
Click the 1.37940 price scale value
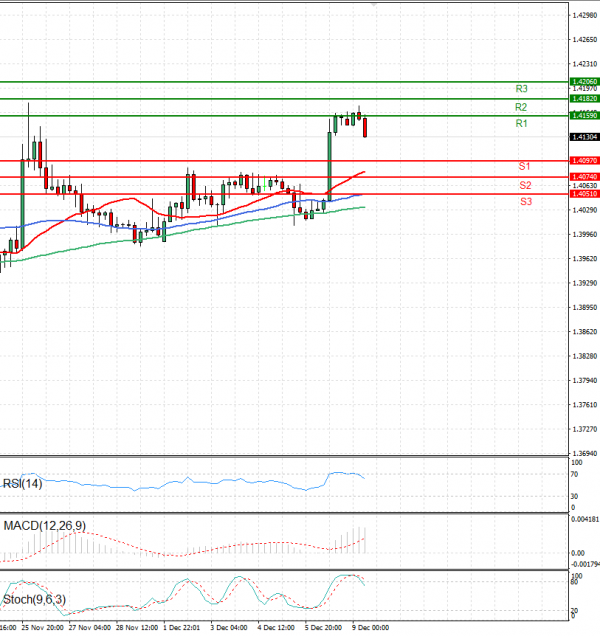[x=585, y=380]
